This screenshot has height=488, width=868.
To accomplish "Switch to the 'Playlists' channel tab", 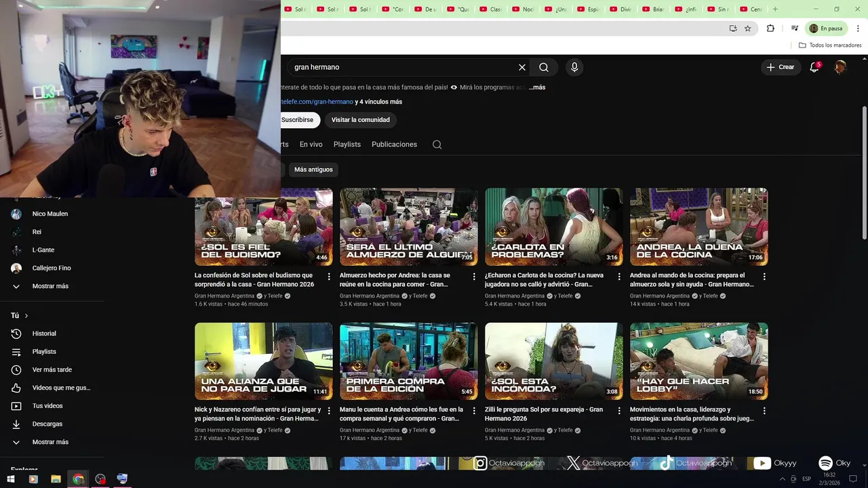I will (x=347, y=144).
